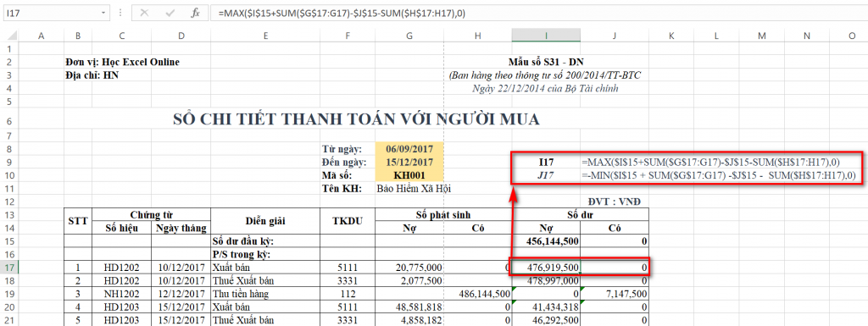Image resolution: width=868 pixels, height=326 pixels.
Task: Click title 'SỔ CHI TIẾT THANH TOÁN VỚI NGƯỜI MUA'
Action: pos(355,119)
